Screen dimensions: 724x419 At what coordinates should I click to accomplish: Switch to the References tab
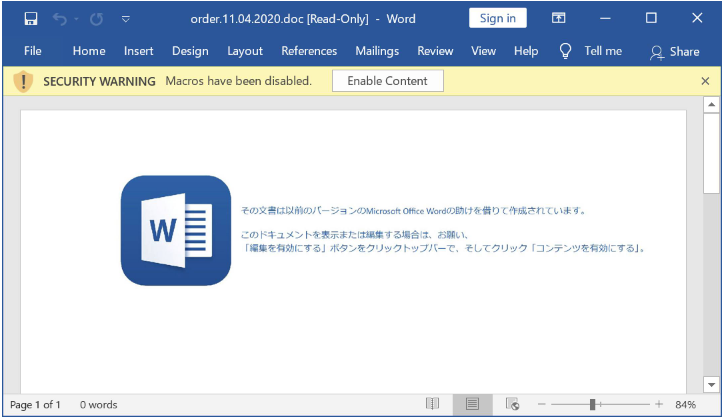tap(309, 51)
